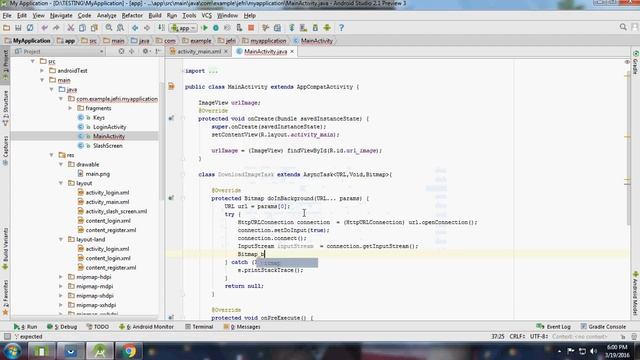Open the Navigate menu
The height and width of the screenshot is (360, 640).
click(61, 16)
